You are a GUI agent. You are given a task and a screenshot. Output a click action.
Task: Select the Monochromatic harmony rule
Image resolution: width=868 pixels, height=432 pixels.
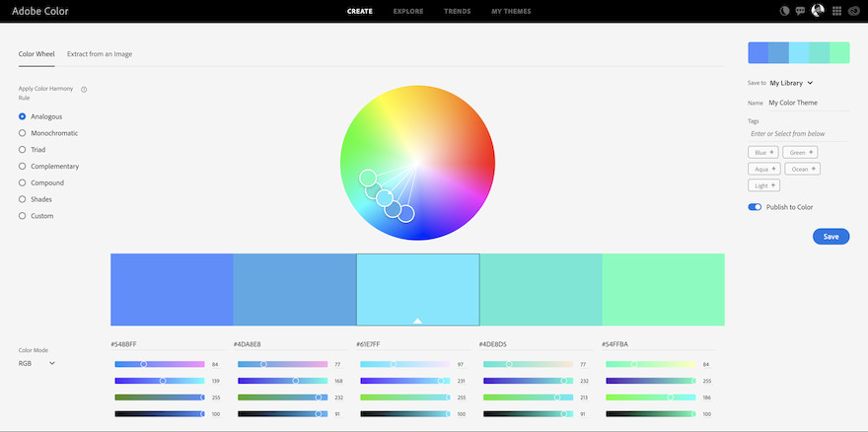click(23, 133)
